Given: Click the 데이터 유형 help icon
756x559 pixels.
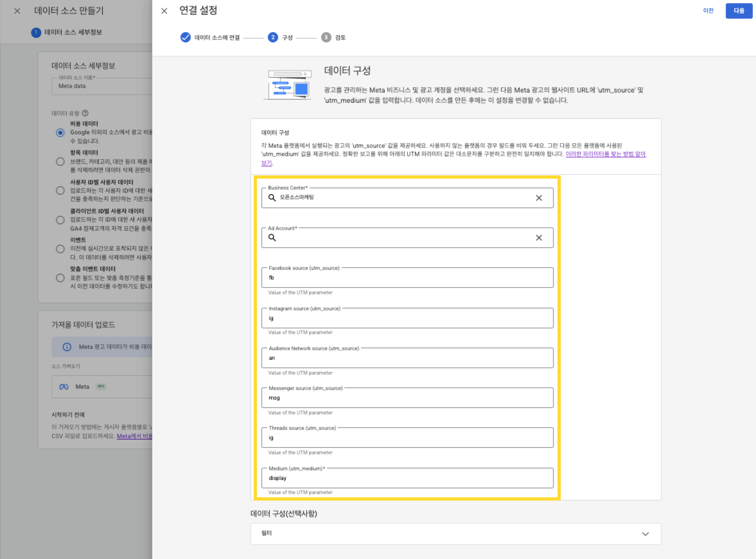Looking at the screenshot, I should coord(85,113).
